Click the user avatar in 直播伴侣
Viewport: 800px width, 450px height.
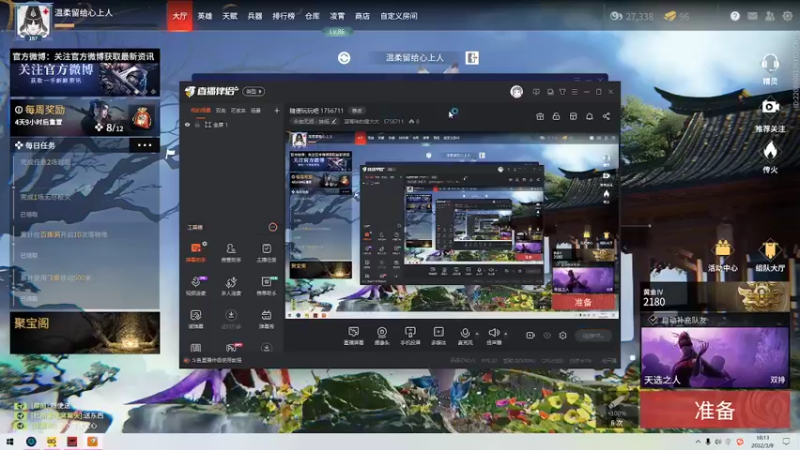pyautogui.click(x=516, y=92)
